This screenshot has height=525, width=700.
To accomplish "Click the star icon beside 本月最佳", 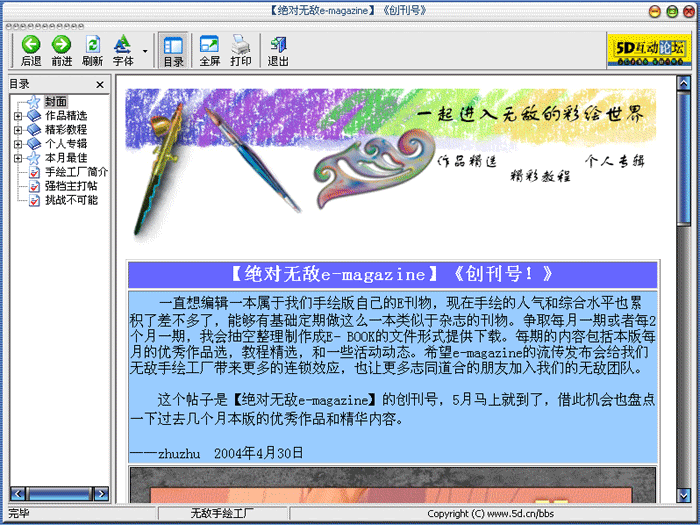I will [34, 158].
